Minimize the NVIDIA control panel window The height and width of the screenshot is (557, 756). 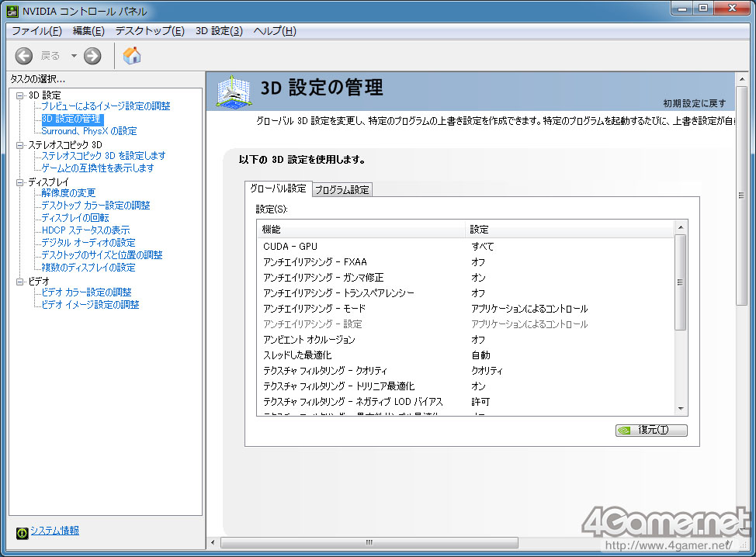[x=682, y=9]
